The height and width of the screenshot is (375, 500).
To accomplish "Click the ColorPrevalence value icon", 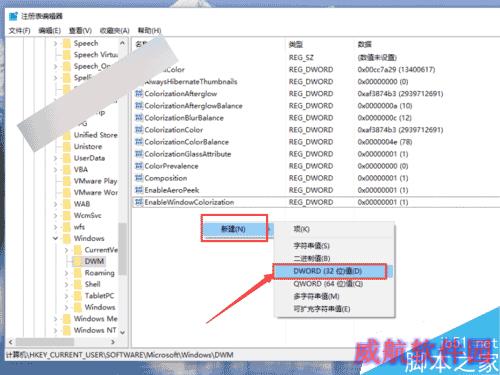I will tap(139, 166).
